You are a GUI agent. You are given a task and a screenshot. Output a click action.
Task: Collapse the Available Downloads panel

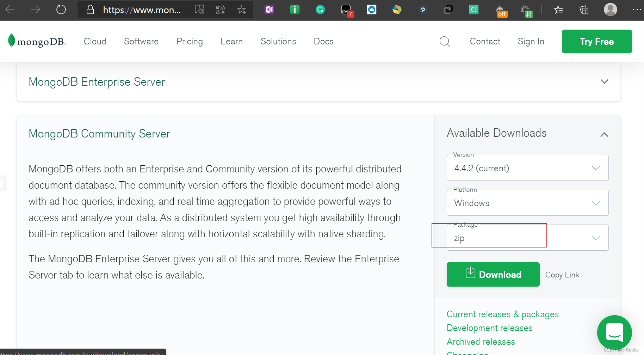604,134
